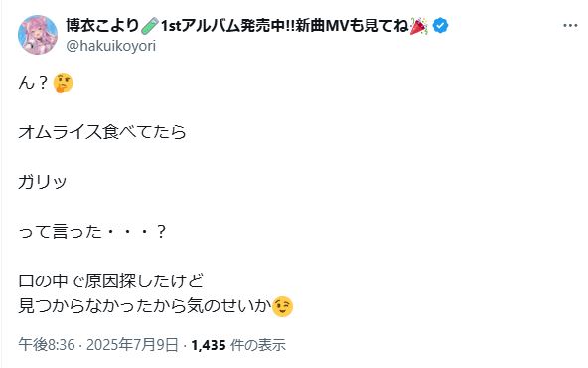The image size is (588, 368).
Task: Open the pink-haired profile avatar
Action: click(38, 35)
